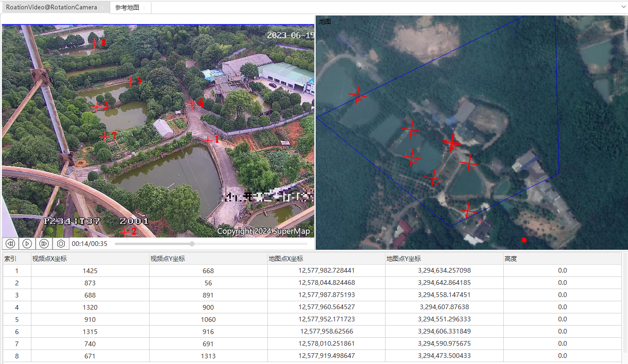Click the video progress slider handle
Viewport: 628px width, 364px height.
192,244
